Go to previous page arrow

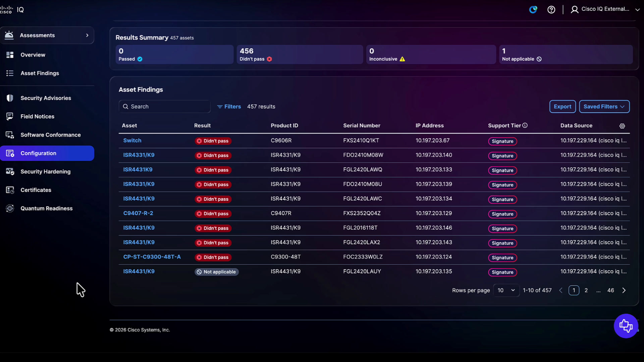560,290
